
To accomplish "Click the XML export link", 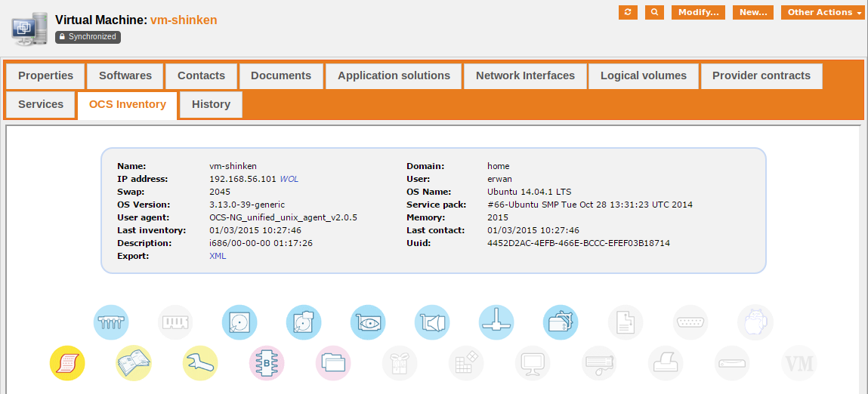I will click(x=218, y=256).
